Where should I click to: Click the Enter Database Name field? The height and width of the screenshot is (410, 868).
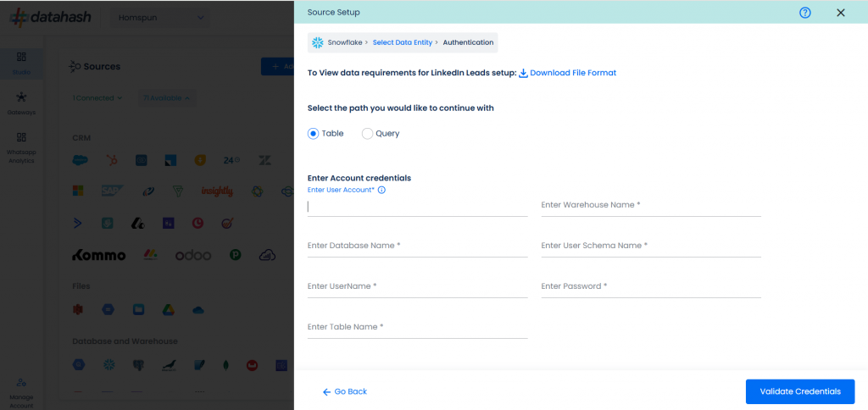pos(417,247)
